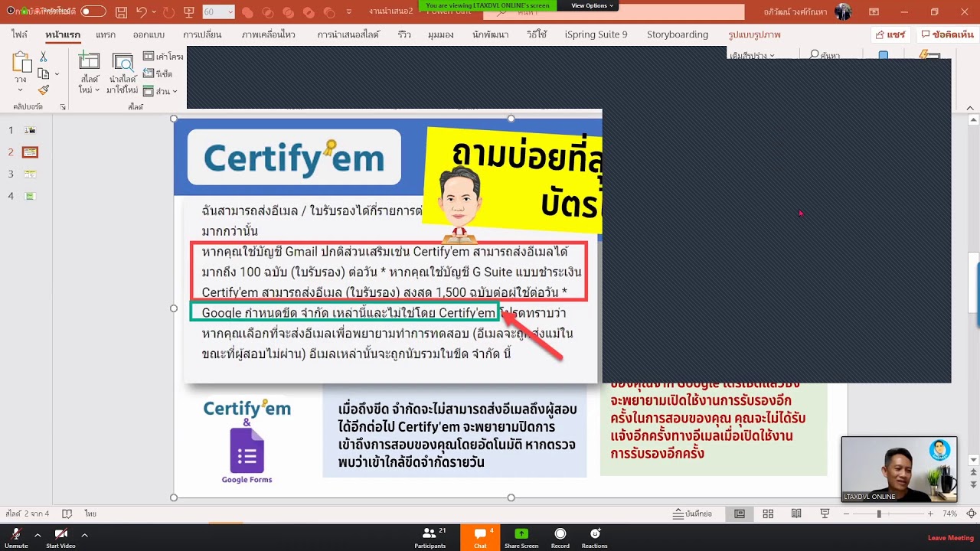Screen dimensions: 980x551
Task: Open the ไฟล์ (File) tab
Action: [x=19, y=34]
